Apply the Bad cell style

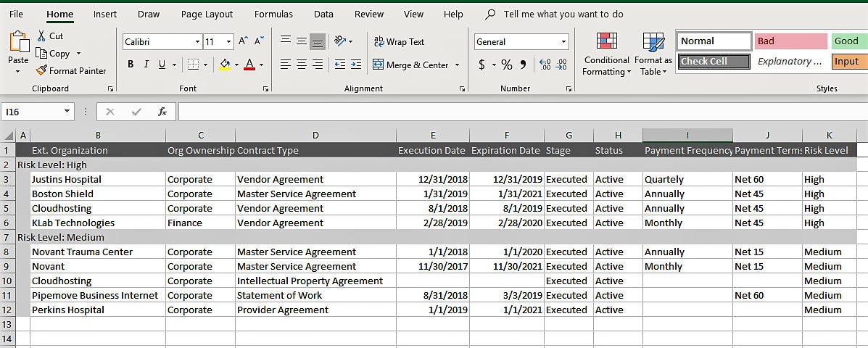[790, 41]
